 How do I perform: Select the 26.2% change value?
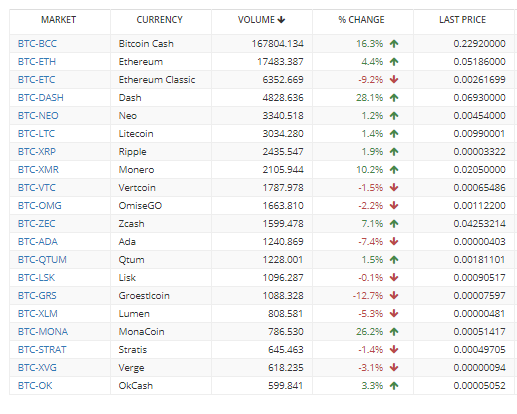pyautogui.click(x=370, y=332)
